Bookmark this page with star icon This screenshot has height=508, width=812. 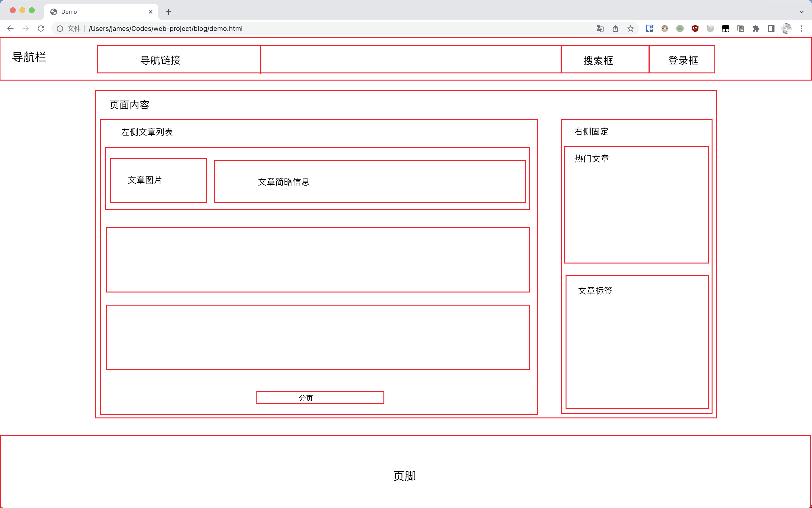(630, 29)
